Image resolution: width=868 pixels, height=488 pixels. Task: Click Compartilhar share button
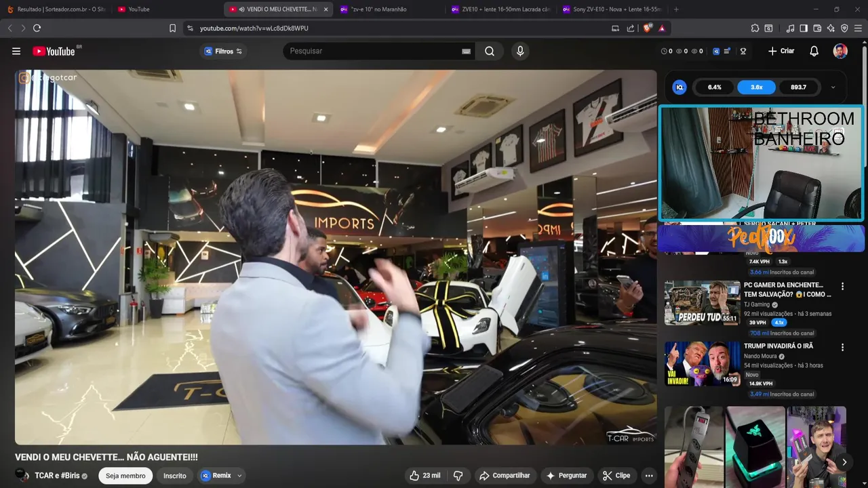[x=504, y=476]
